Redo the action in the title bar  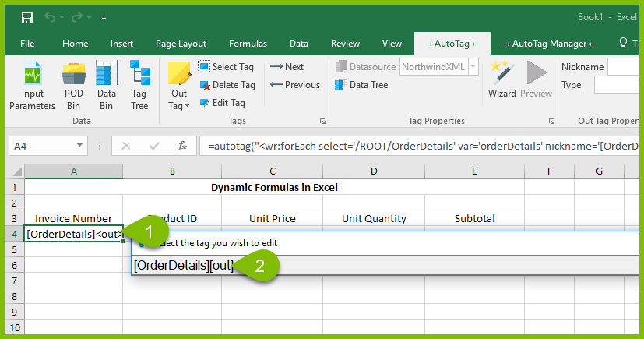[x=77, y=17]
